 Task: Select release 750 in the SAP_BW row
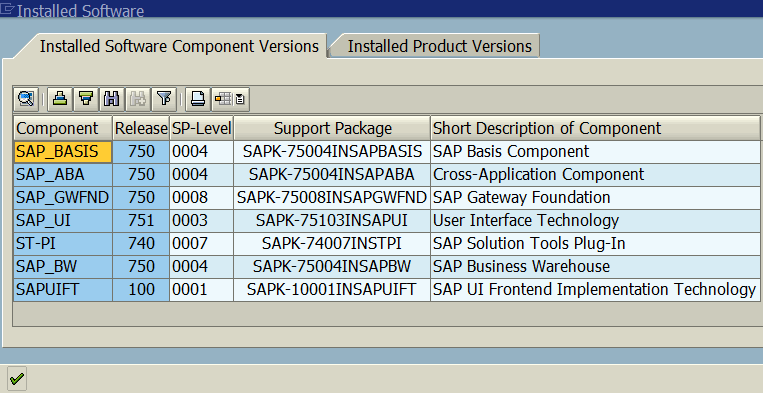(141, 266)
